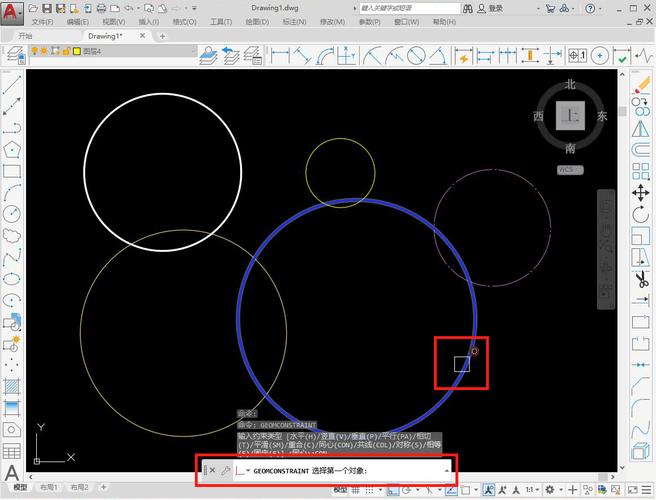Open the 格式(O) menu
Image resolution: width=656 pixels, height=500 pixels.
[184, 22]
